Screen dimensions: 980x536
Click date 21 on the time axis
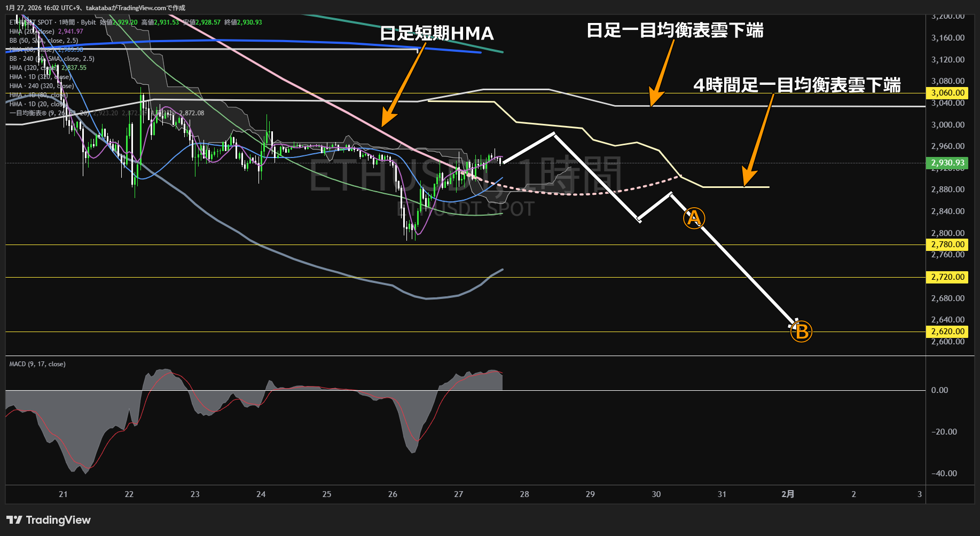63,494
